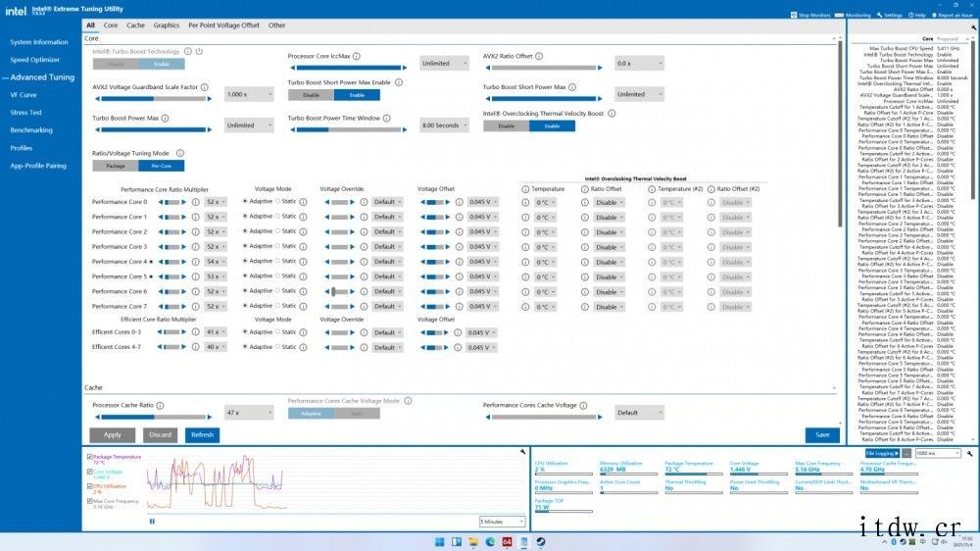Open Benchmarking in the sidebar
Image resolution: width=980 pixels, height=551 pixels.
tap(31, 130)
